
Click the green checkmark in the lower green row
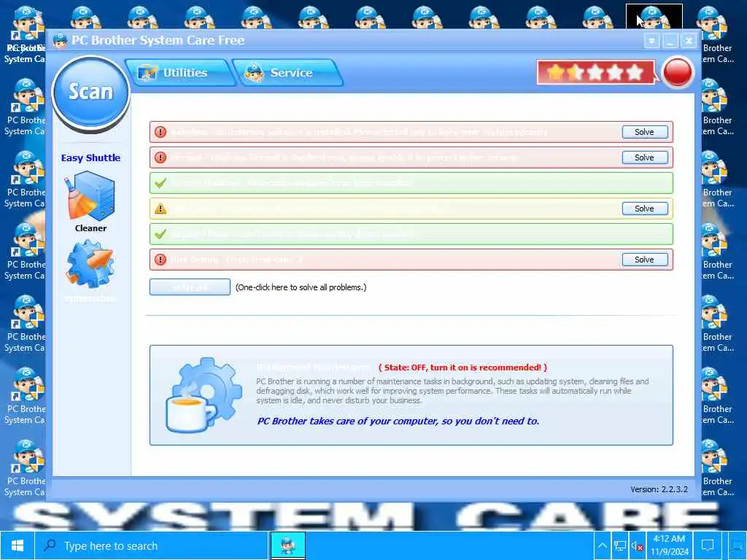point(160,234)
